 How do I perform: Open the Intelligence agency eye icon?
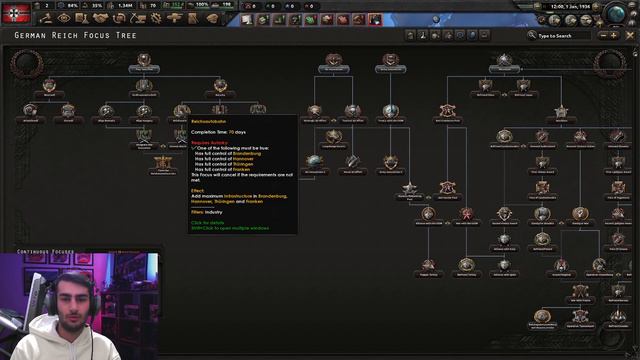tap(64, 18)
